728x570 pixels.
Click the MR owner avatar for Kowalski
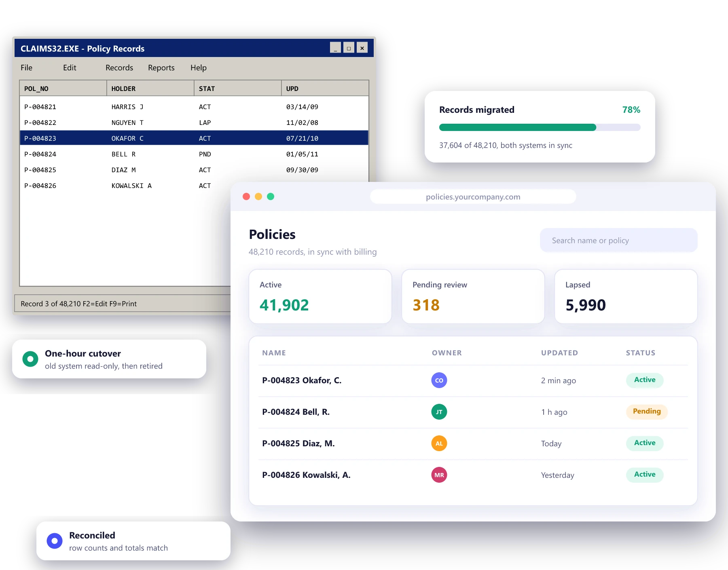(439, 475)
